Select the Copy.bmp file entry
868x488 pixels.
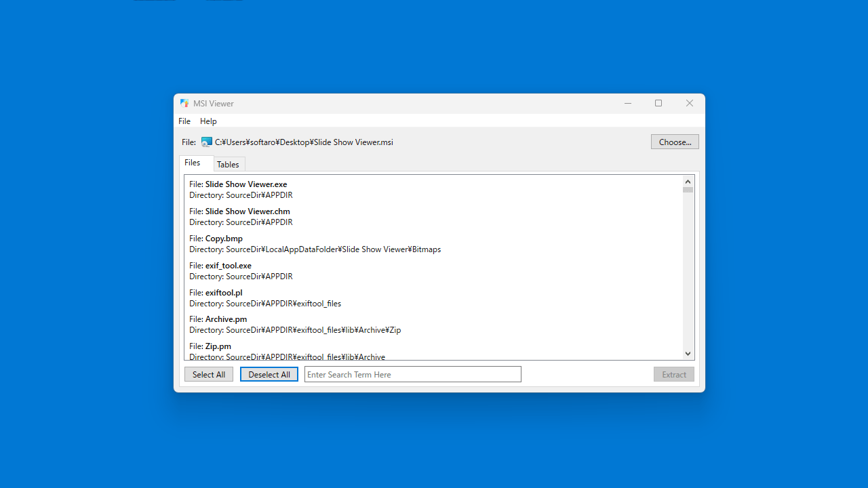point(433,244)
